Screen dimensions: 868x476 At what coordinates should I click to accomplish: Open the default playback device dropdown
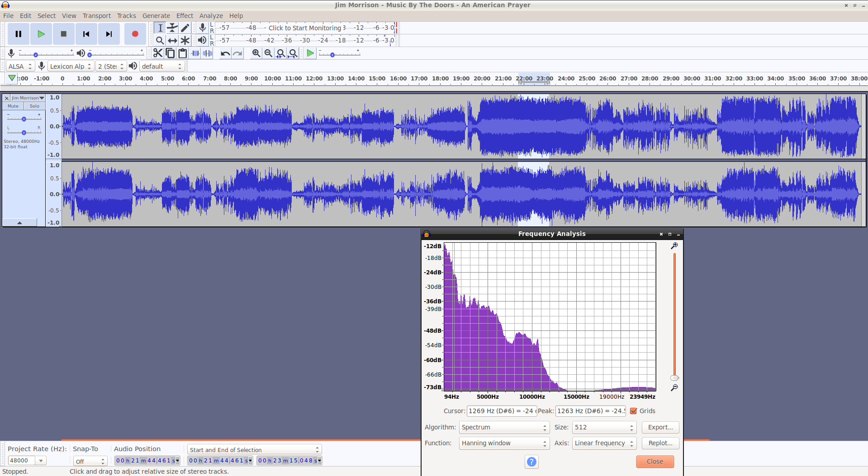(162, 66)
